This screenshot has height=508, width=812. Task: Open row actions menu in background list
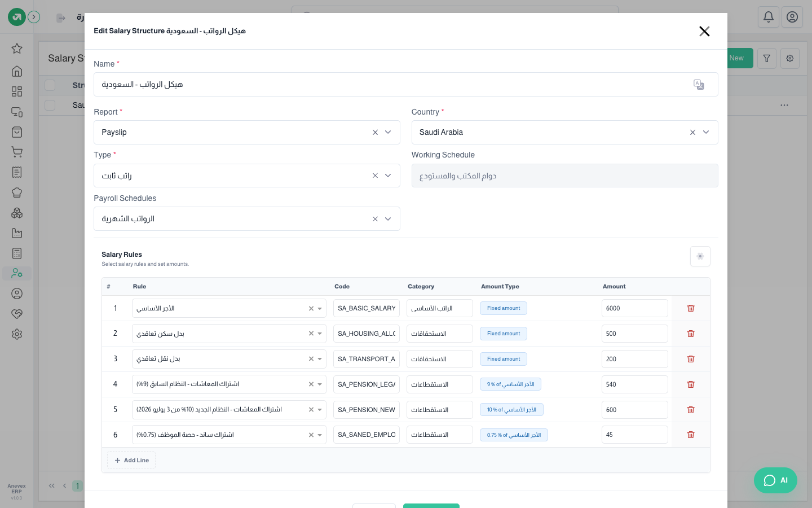pyautogui.click(x=784, y=106)
